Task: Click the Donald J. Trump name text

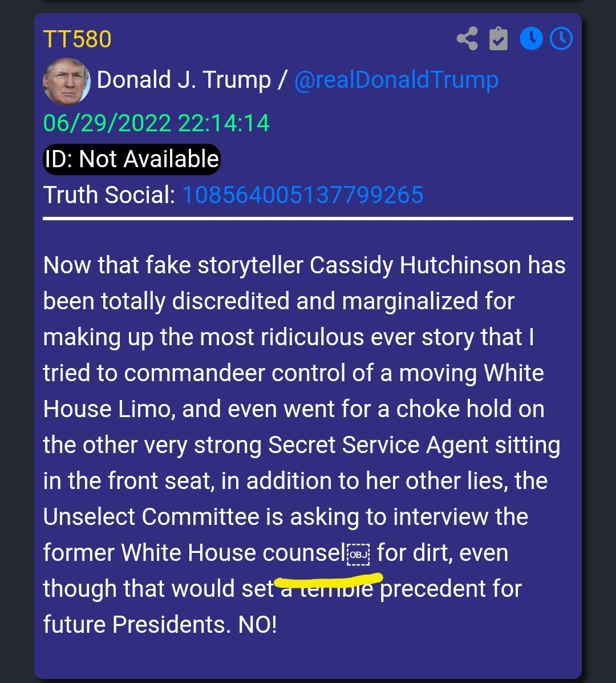Action: point(184,80)
